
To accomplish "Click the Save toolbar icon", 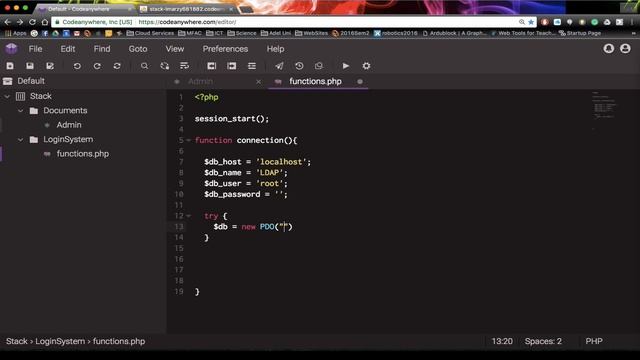I will tap(30, 66).
